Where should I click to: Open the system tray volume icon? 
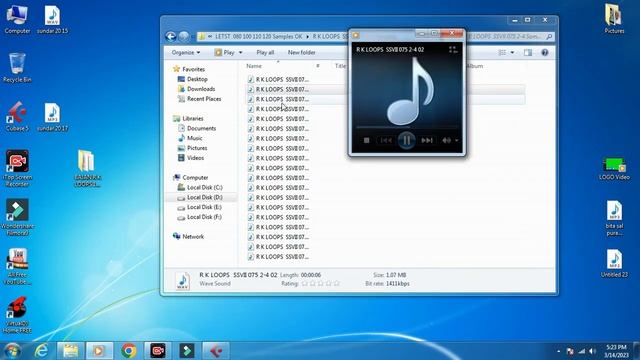593,351
